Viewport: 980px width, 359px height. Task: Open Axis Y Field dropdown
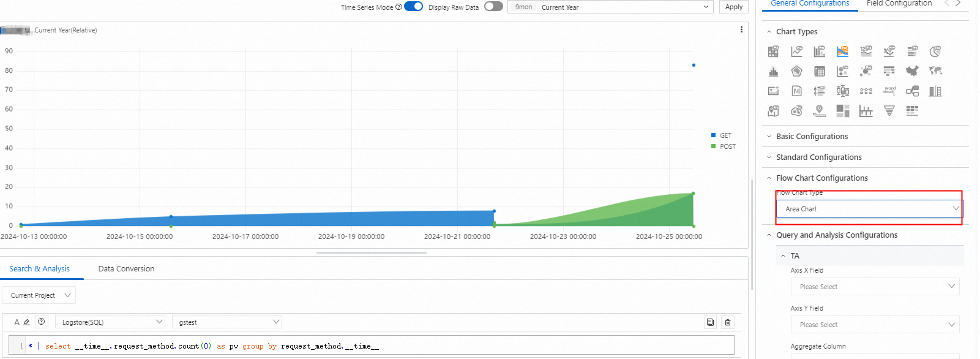coord(875,325)
